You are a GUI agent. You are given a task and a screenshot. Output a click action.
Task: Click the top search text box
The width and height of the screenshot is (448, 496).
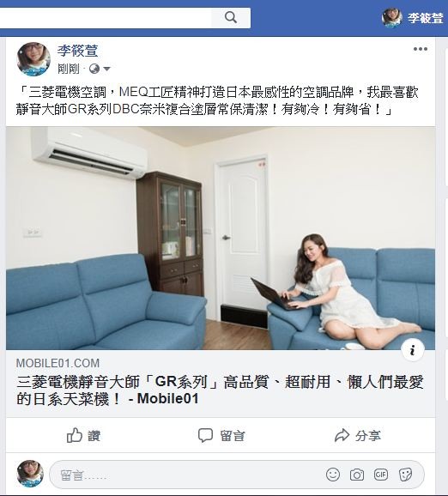pos(106,17)
